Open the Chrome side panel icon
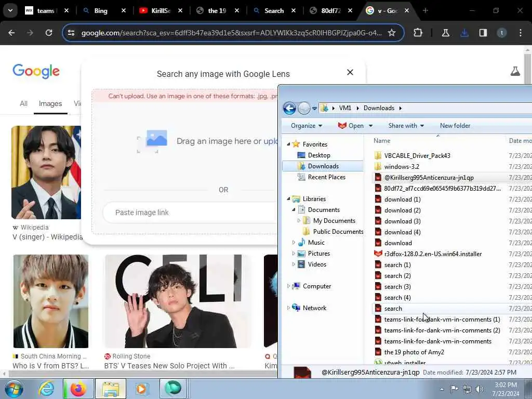The width and height of the screenshot is (532, 399). [483, 33]
